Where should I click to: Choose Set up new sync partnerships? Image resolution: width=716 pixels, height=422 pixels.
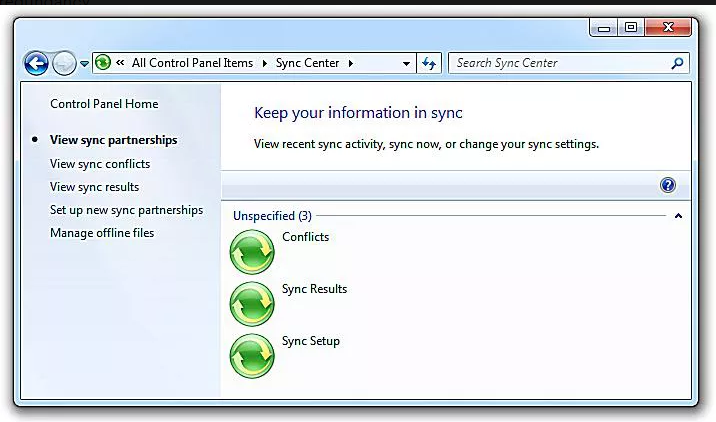(126, 210)
